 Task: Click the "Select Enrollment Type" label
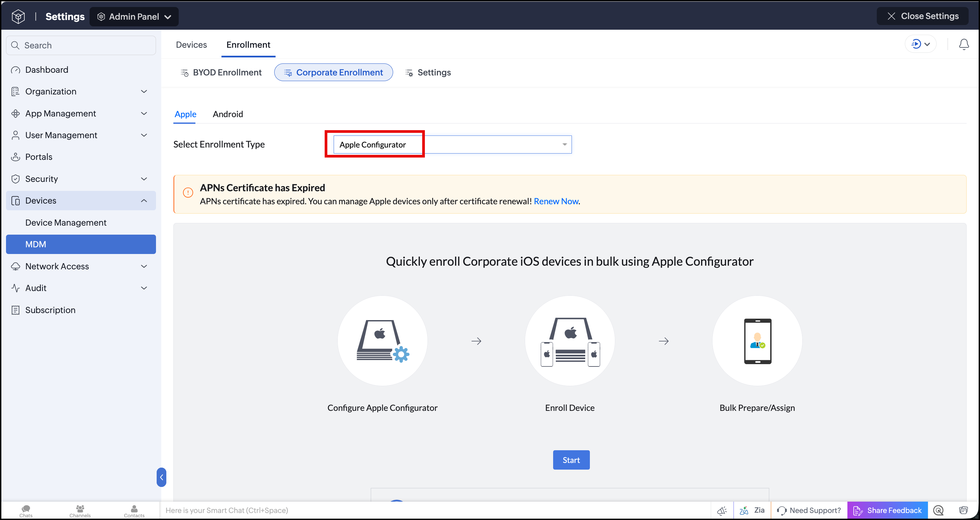219,145
